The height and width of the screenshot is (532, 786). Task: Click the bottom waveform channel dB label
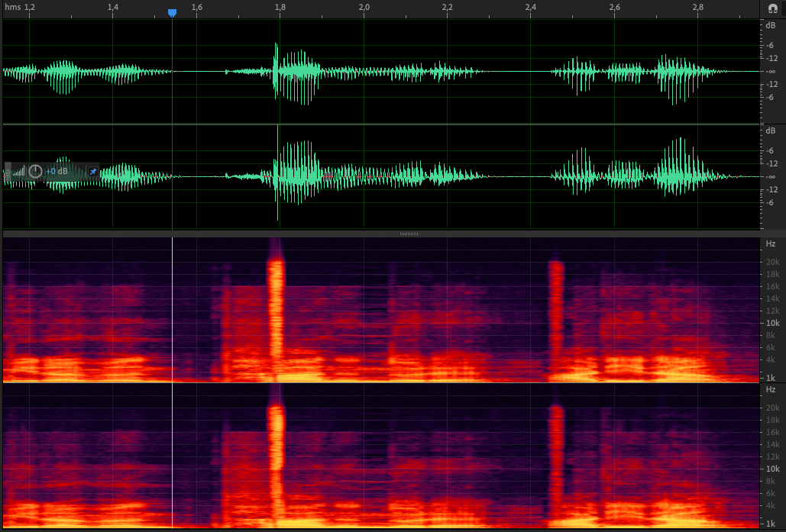(770, 131)
